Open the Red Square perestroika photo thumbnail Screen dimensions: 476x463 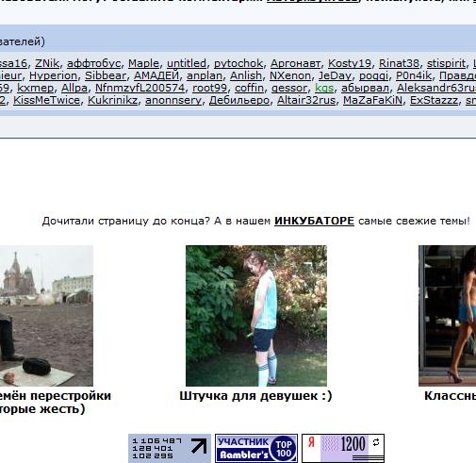coord(46,316)
